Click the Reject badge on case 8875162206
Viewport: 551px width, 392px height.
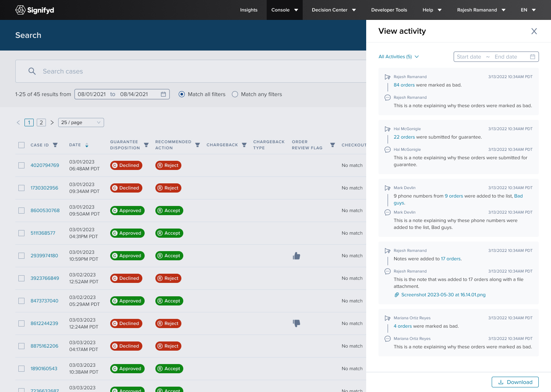tap(168, 346)
